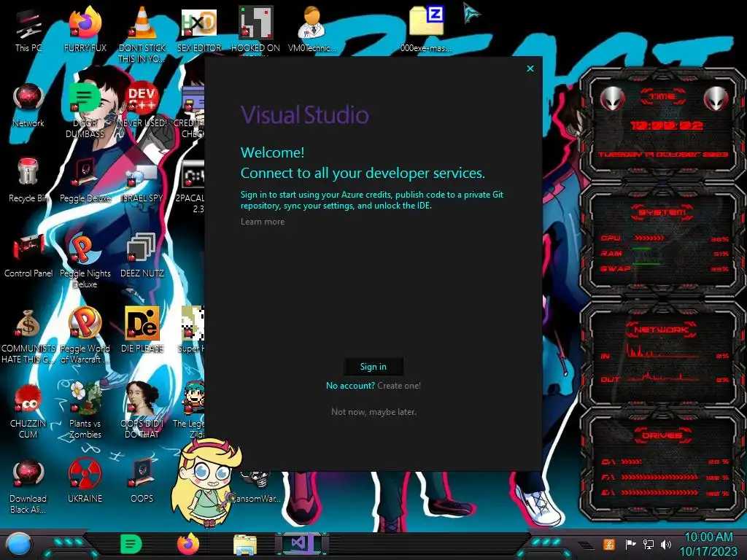Close the Visual Studio welcome dialog
The height and width of the screenshot is (560, 747).
(x=530, y=69)
